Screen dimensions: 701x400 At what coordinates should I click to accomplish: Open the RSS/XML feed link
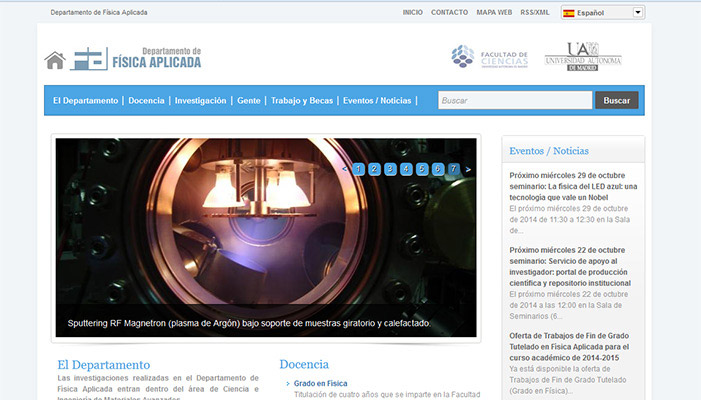535,12
